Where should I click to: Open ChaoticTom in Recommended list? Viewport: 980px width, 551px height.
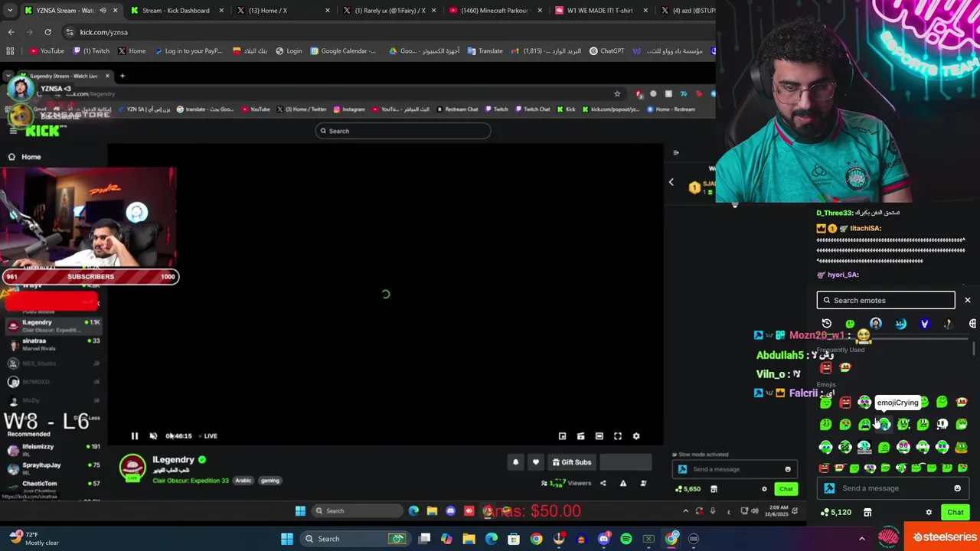(53, 486)
